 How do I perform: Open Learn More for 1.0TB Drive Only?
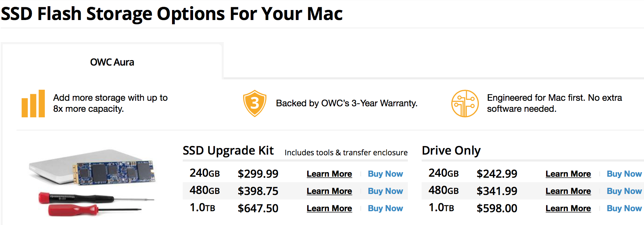click(x=568, y=208)
